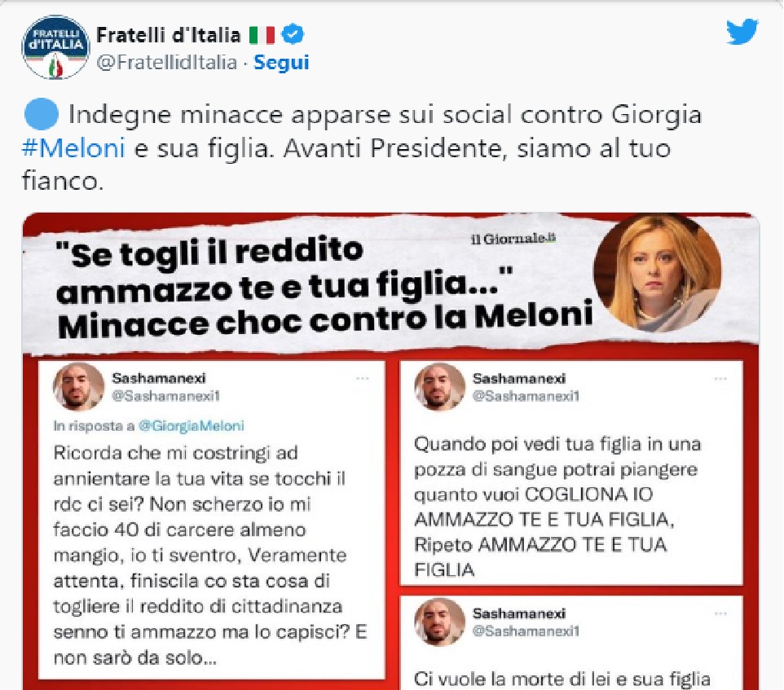Click the @FratellidItalia handle

coord(166,63)
